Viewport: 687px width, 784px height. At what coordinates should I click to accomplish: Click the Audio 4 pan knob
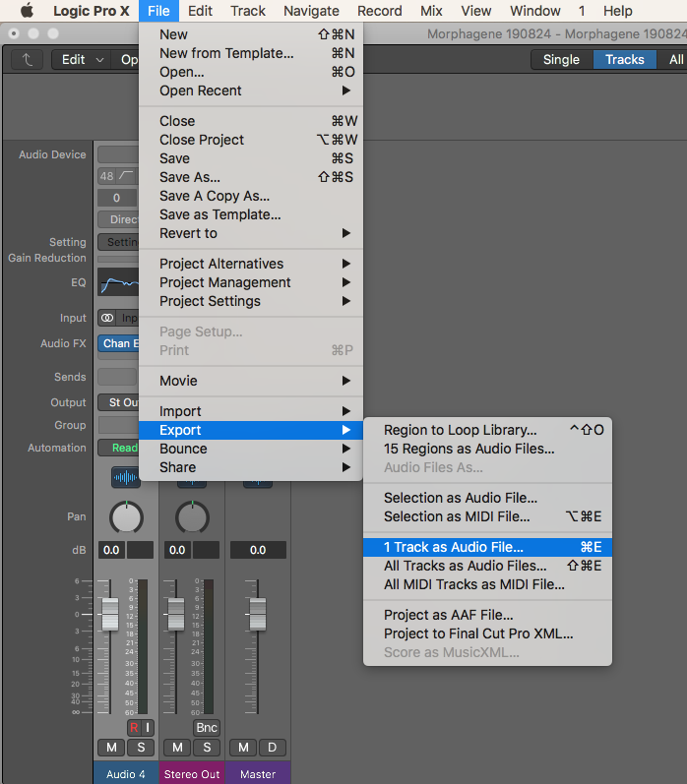[x=126, y=517]
